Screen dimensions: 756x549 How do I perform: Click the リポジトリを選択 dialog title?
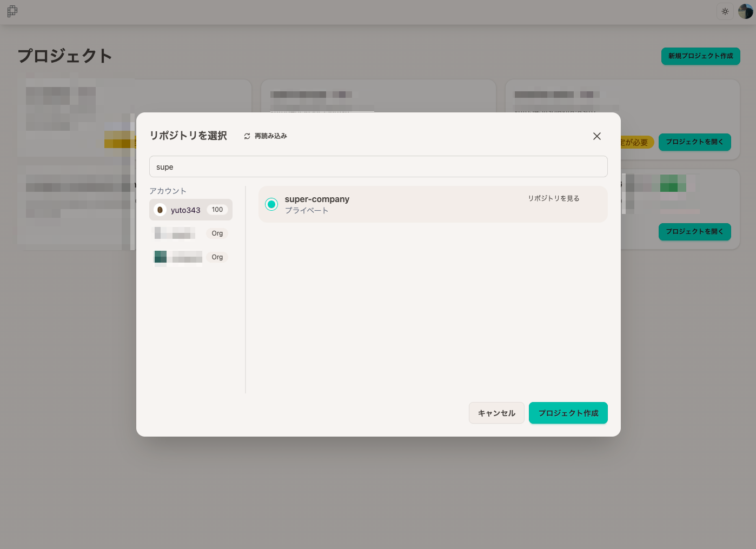coord(188,136)
